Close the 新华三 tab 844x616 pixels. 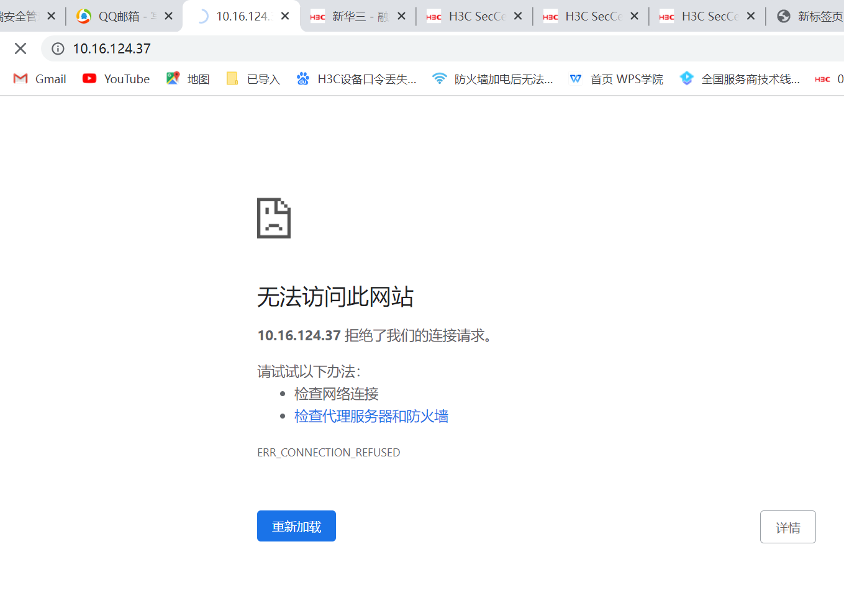click(x=401, y=16)
